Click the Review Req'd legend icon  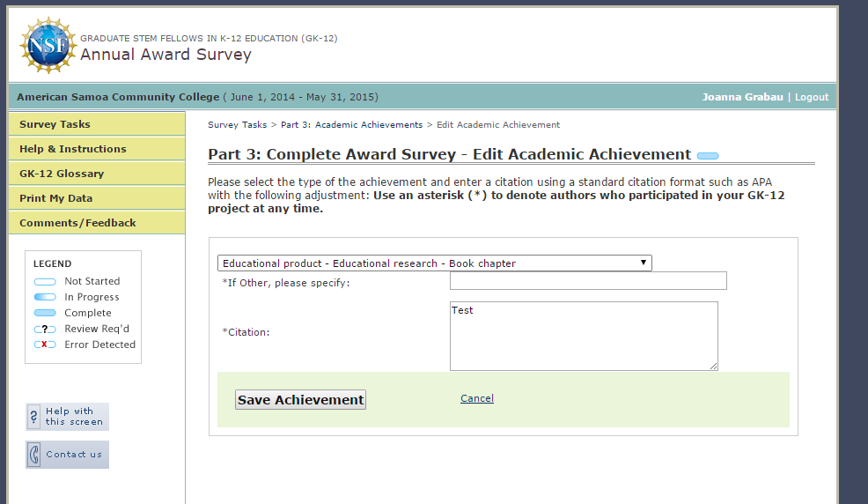click(45, 330)
